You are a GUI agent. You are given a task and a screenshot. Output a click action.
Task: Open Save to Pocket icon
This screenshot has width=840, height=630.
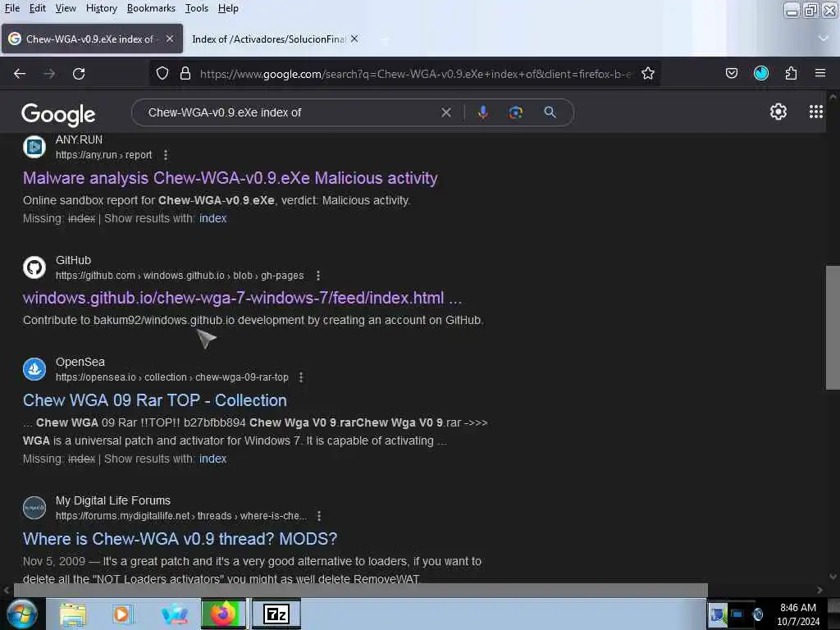coord(731,73)
